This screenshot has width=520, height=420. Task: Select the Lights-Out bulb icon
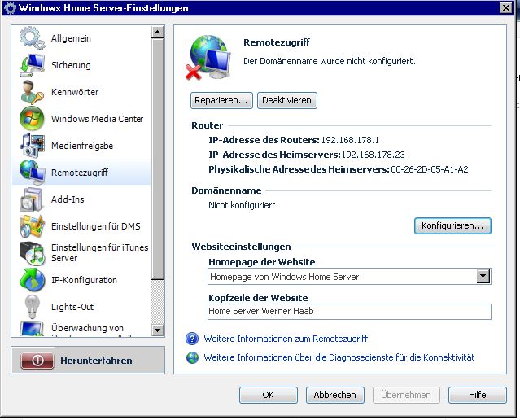tap(32, 307)
